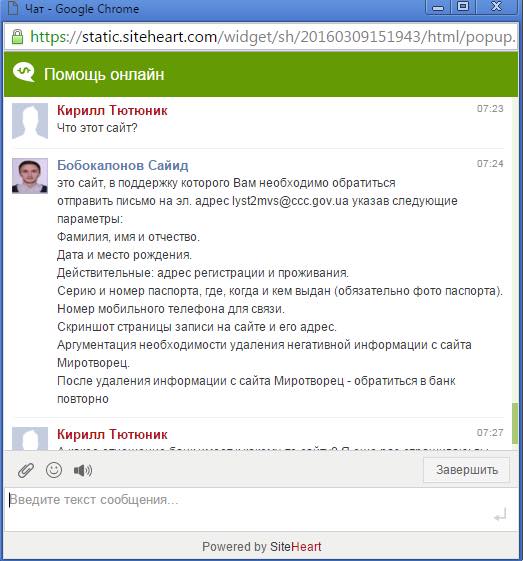Click the green padlock security icon
This screenshot has height=561, width=523.
(x=17, y=36)
